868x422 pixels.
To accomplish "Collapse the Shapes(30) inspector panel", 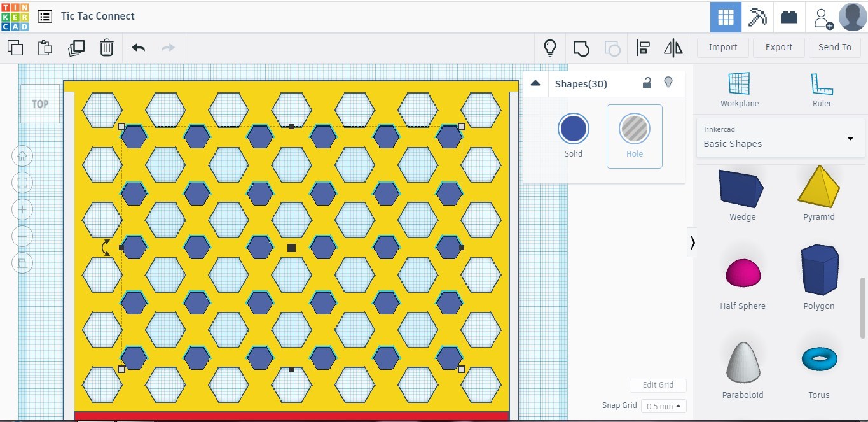I will 535,83.
